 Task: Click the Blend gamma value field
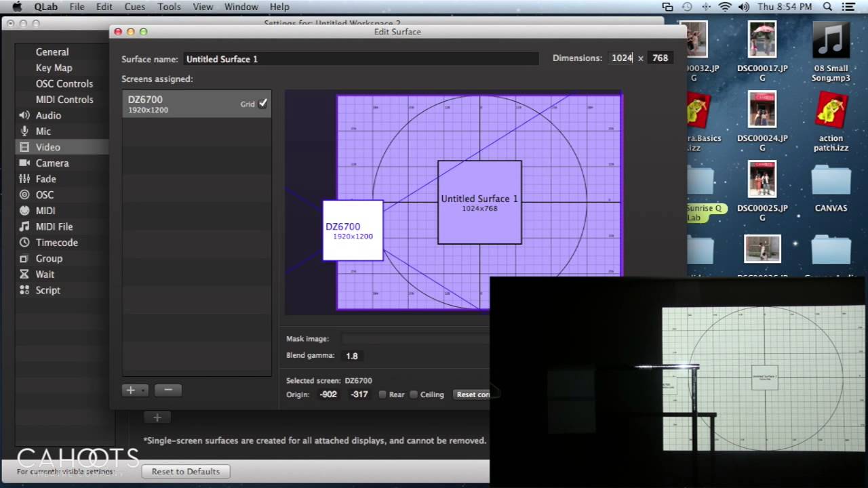click(x=352, y=356)
